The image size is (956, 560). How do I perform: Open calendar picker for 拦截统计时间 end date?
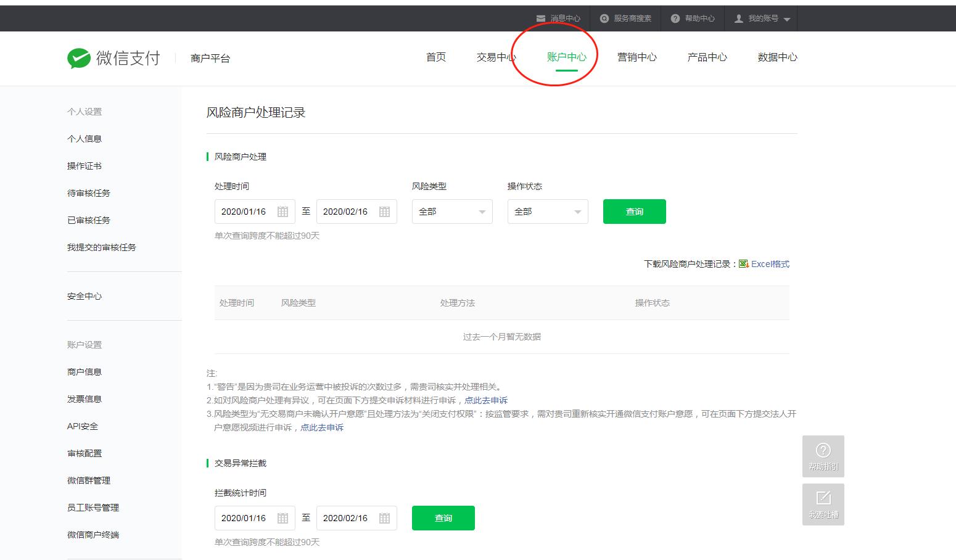384,518
